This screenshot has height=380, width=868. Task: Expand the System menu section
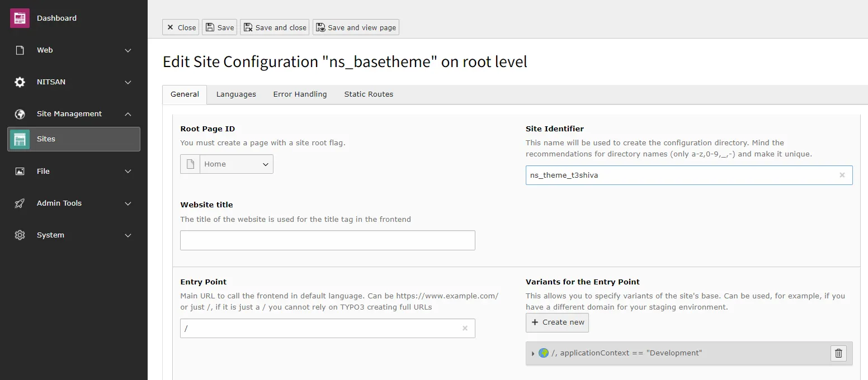point(128,235)
